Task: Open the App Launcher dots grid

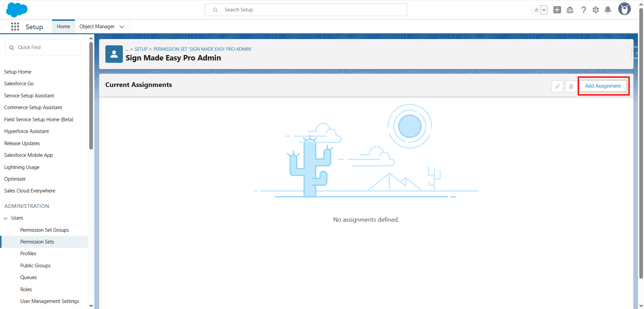Action: 15,27
